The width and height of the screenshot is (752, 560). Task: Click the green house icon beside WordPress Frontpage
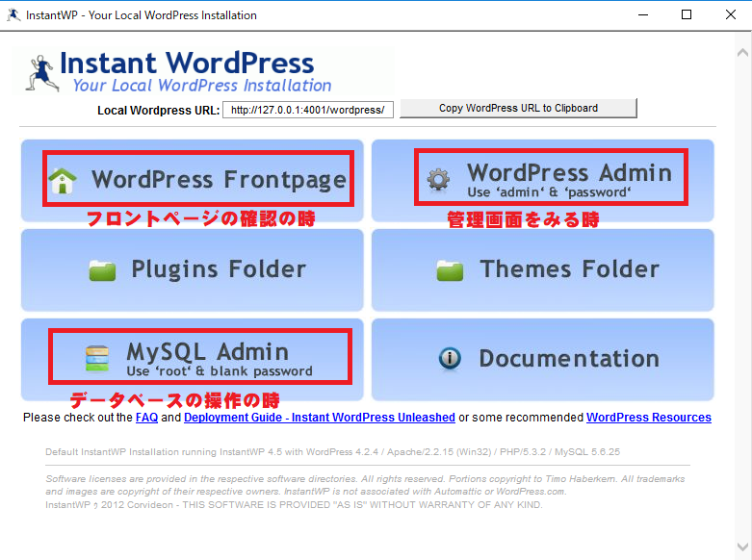pyautogui.click(x=63, y=180)
